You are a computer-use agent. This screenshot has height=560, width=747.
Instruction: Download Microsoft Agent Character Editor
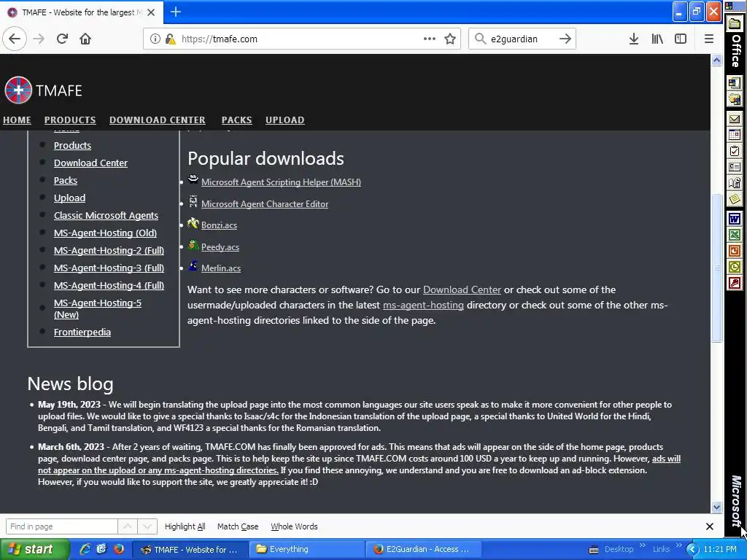coord(265,204)
